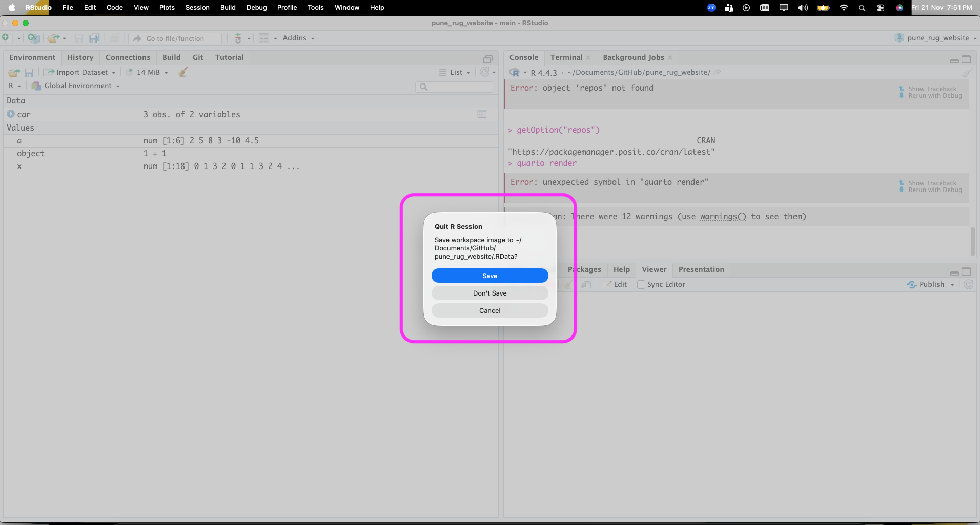
Task: Clear environment objects with the broom icon
Action: [x=183, y=72]
